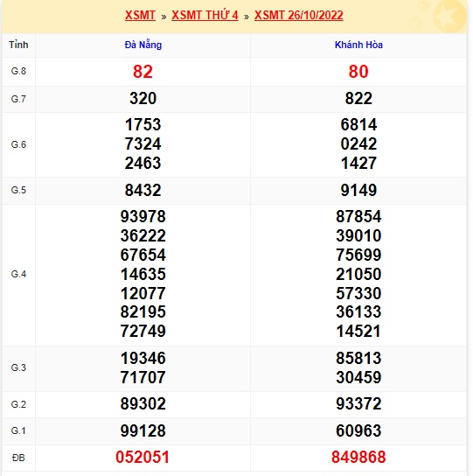Open the Đà Nẵng province link
473x476 pixels.
click(x=143, y=45)
